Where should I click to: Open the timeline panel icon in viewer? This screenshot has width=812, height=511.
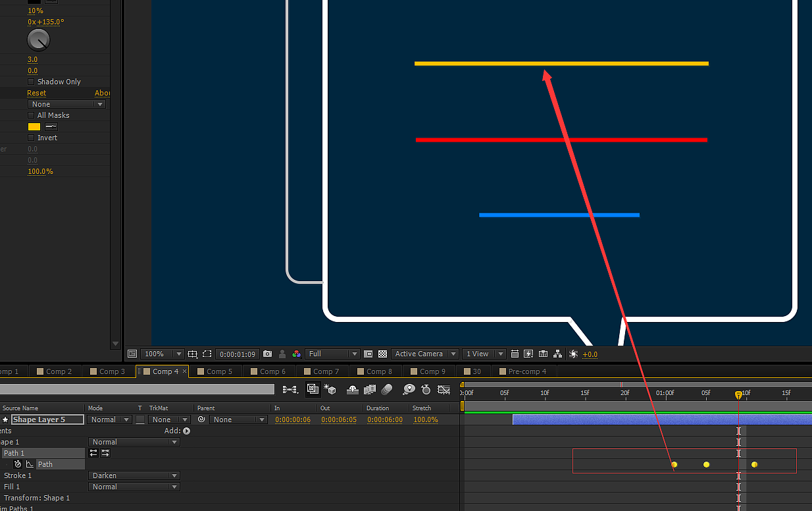543,354
